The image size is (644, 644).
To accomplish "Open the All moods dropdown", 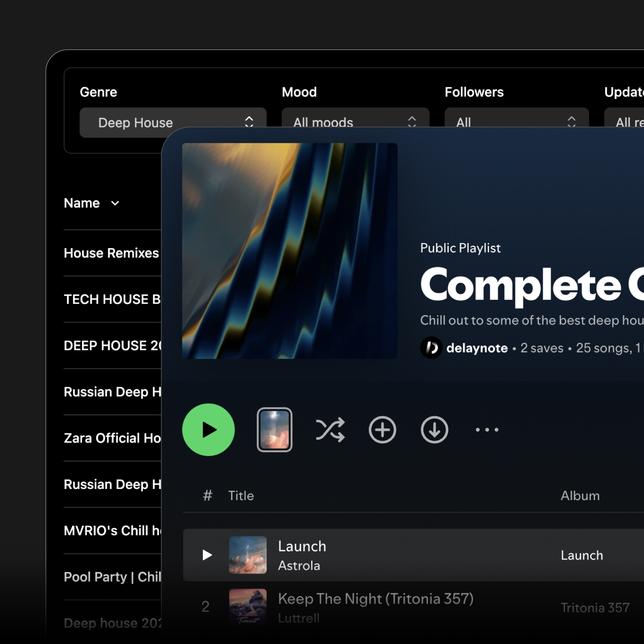I will (355, 123).
